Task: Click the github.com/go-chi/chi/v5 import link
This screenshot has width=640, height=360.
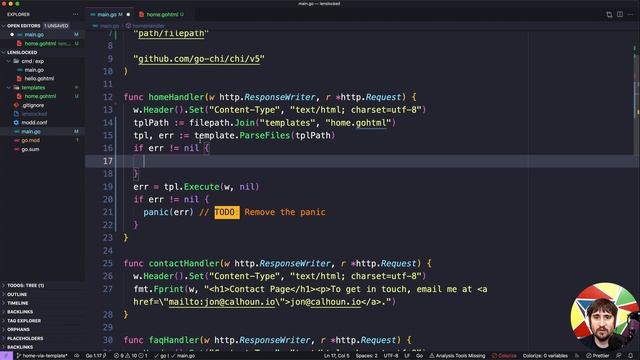Action: [x=199, y=59]
